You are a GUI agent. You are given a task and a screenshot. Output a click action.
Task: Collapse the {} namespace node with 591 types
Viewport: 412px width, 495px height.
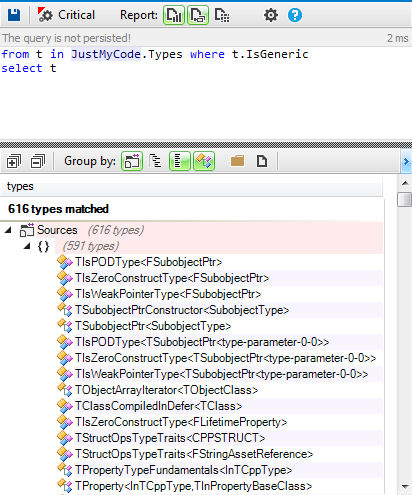click(27, 246)
